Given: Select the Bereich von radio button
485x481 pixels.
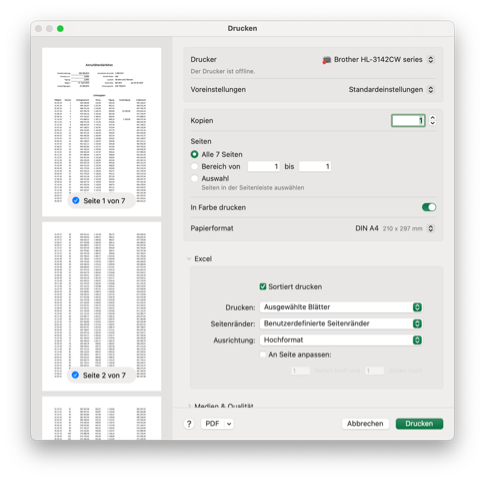Looking at the screenshot, I should 194,166.
